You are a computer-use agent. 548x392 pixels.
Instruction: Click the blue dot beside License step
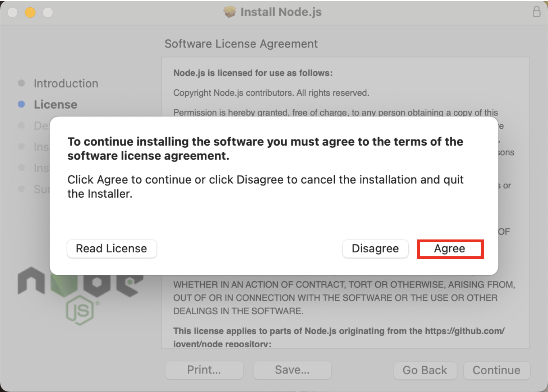coord(21,104)
